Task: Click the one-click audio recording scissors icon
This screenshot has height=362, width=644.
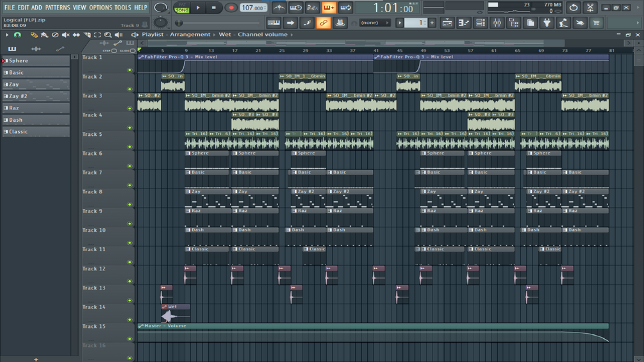Action: point(590,8)
